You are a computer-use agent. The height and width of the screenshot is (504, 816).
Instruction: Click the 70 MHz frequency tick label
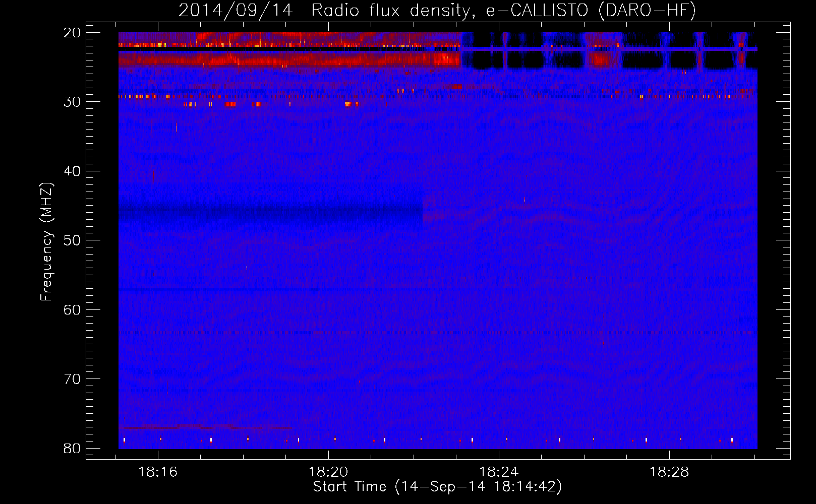(73, 379)
